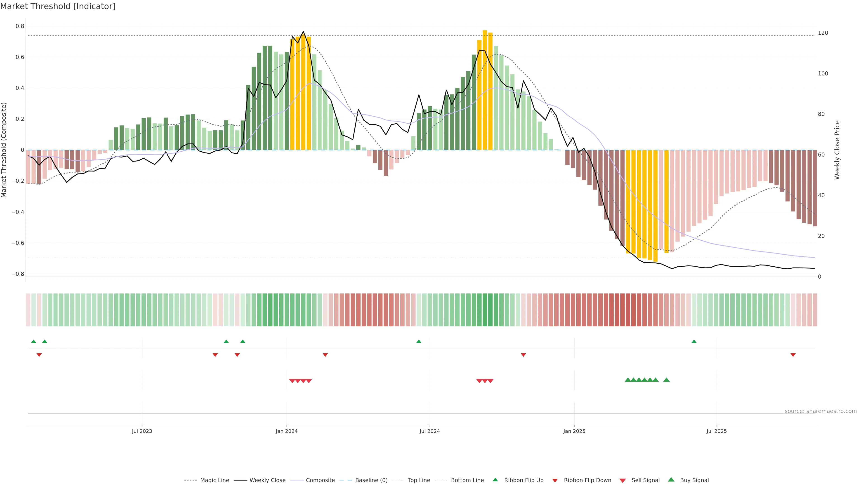Click the Market Threshold [Indicator] chart title

[x=58, y=6]
